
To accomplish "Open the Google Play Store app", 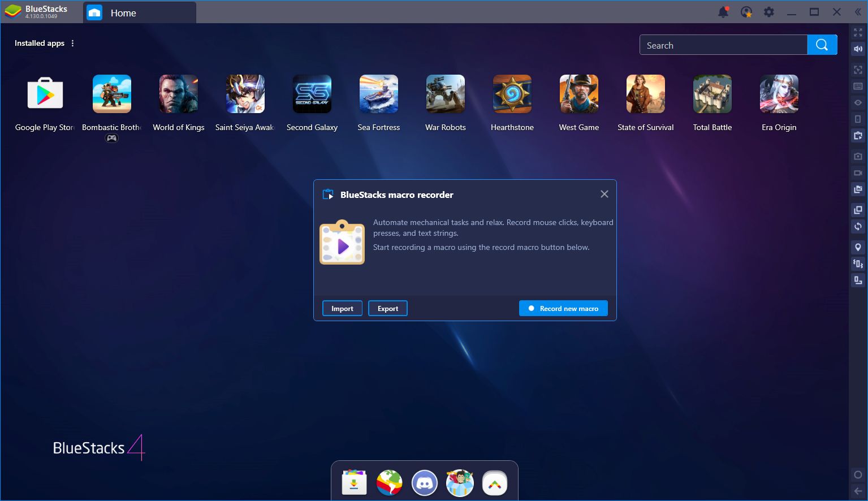I will tap(45, 94).
